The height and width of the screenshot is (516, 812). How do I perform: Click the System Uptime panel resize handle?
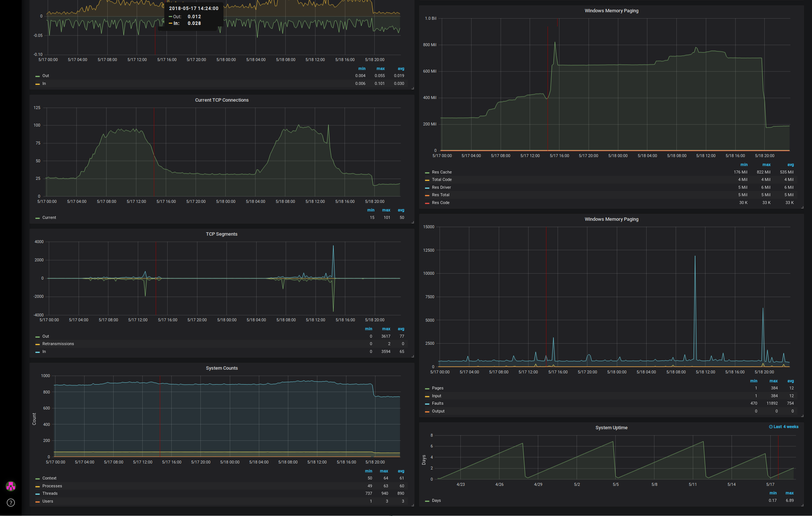(x=802, y=505)
